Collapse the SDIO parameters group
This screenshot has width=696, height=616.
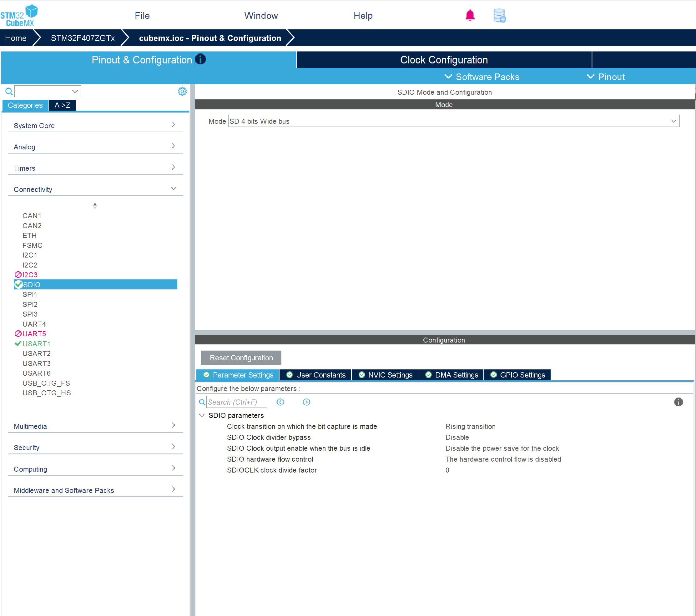point(202,415)
